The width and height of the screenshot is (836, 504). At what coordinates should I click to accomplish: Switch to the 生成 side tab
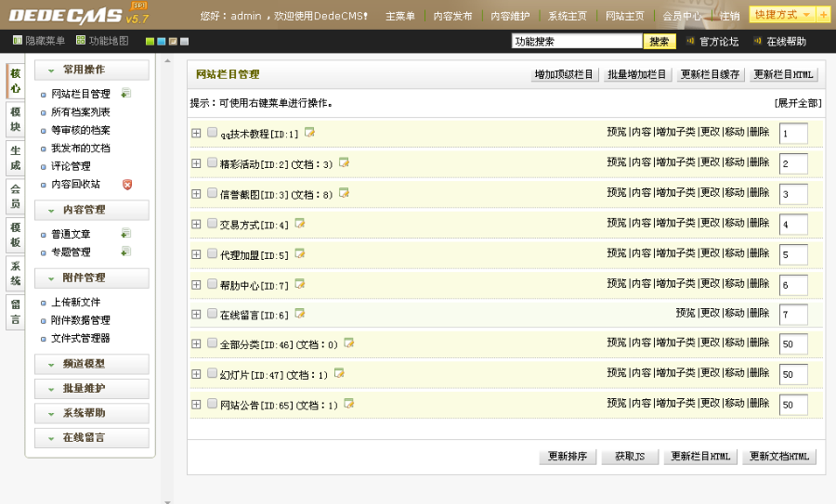pyautogui.click(x=15, y=158)
